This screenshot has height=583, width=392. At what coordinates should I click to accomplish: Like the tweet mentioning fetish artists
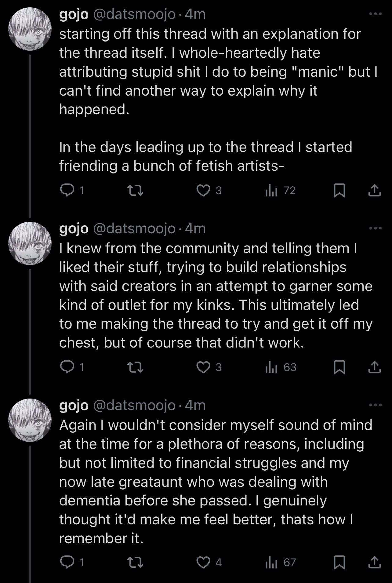click(203, 191)
